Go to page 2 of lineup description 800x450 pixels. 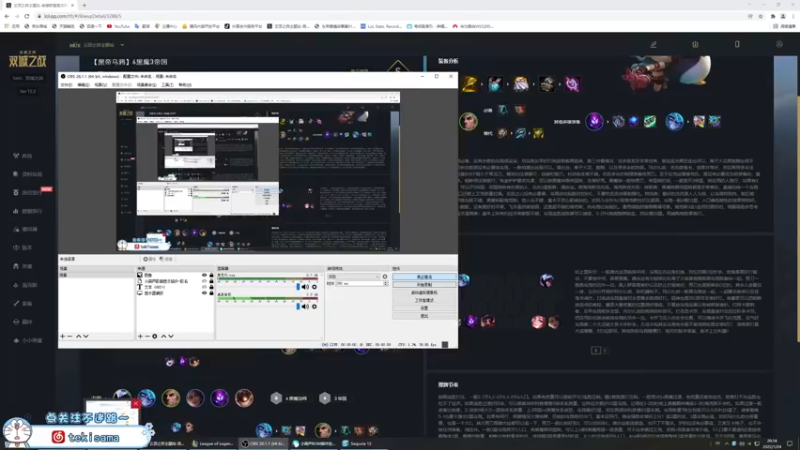(605, 351)
